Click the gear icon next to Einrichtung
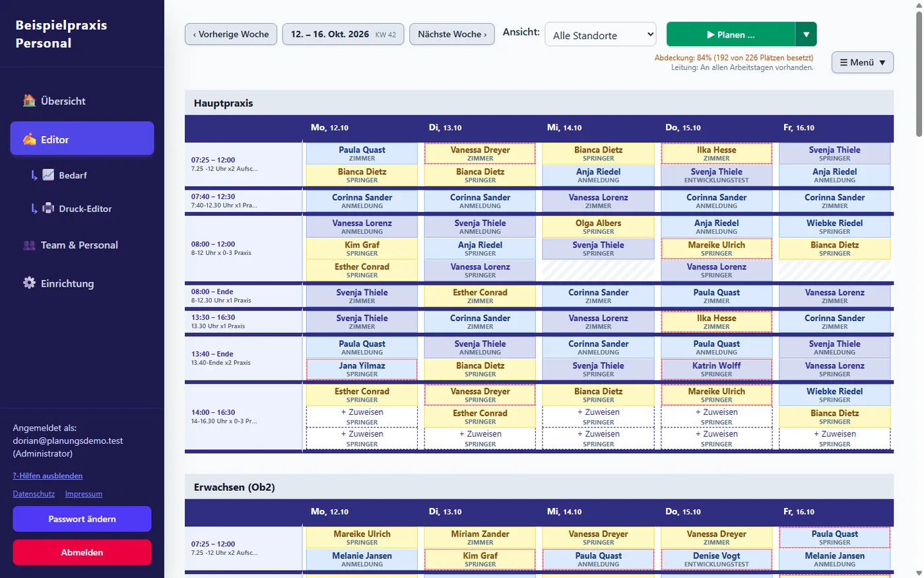The width and height of the screenshot is (924, 578). [29, 283]
